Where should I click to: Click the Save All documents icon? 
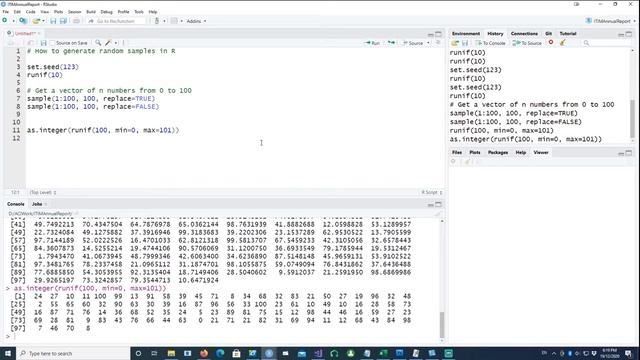click(x=63, y=21)
